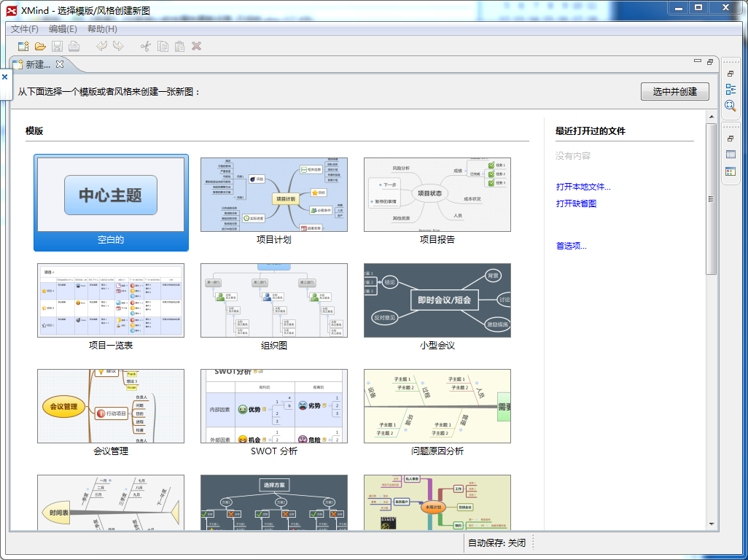Click the template list scroll-down arrow
The image size is (748, 560).
712,524
